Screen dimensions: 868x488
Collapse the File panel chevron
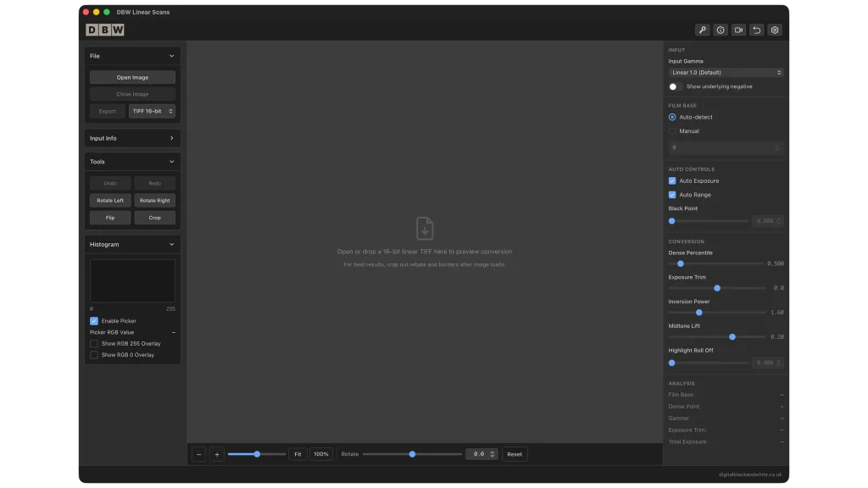(x=171, y=56)
